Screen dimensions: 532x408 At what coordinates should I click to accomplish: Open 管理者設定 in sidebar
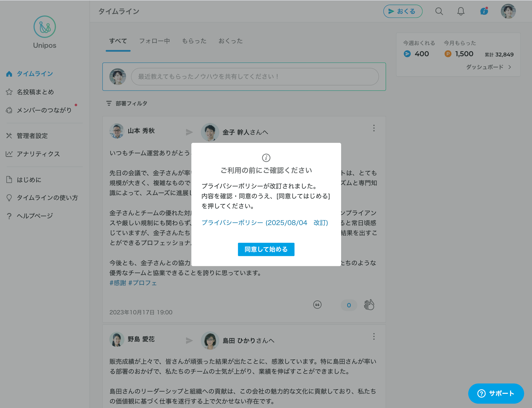tap(32, 136)
